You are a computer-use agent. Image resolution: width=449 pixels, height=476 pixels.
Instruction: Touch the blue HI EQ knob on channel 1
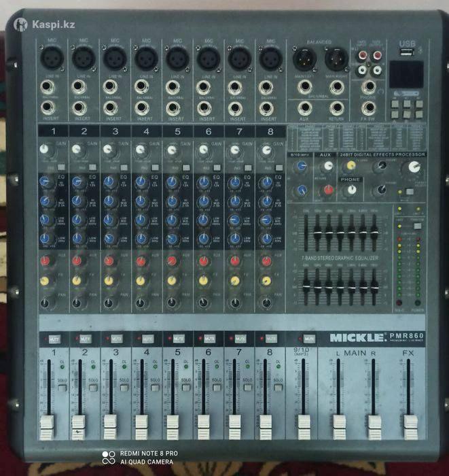(44, 182)
